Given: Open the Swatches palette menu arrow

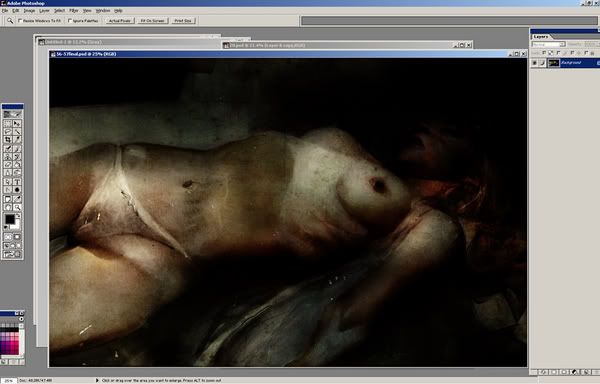Looking at the screenshot, I should pos(21,319).
